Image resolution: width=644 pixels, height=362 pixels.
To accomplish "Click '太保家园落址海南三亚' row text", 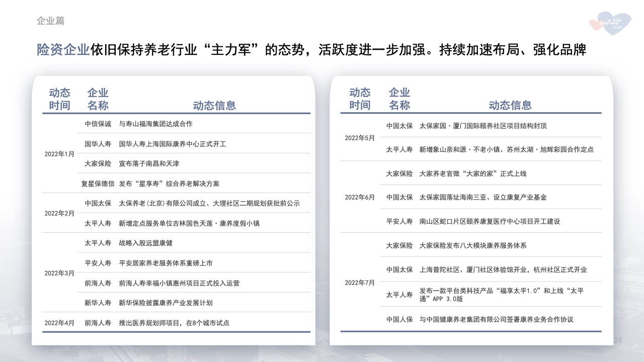I will click(483, 197).
